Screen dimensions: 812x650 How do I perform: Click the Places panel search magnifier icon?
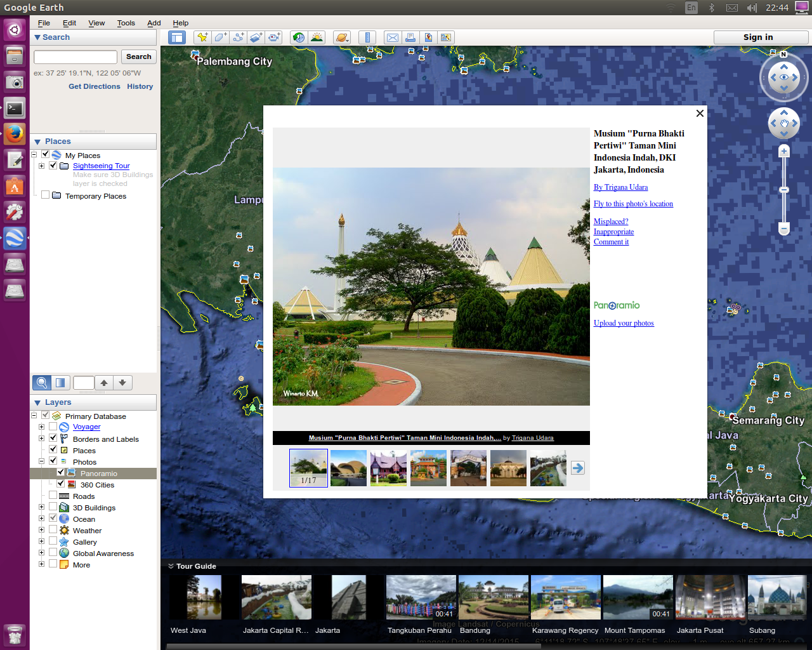(x=42, y=382)
